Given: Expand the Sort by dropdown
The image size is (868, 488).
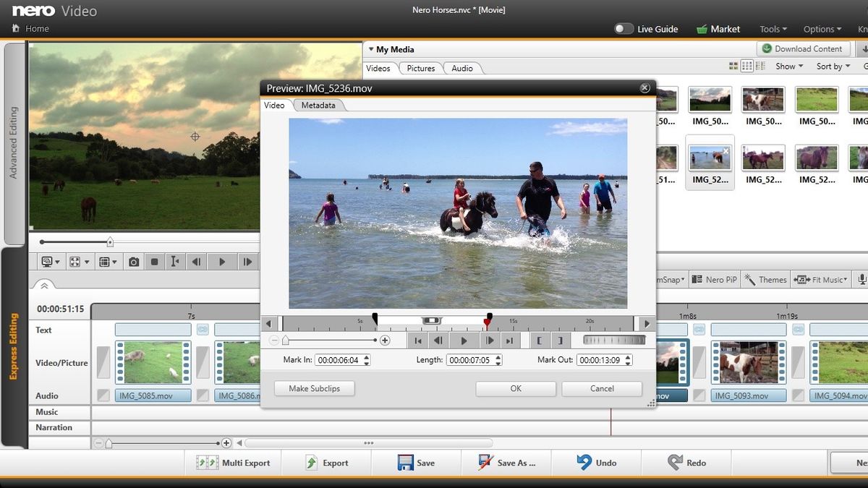Looking at the screenshot, I should (x=833, y=67).
